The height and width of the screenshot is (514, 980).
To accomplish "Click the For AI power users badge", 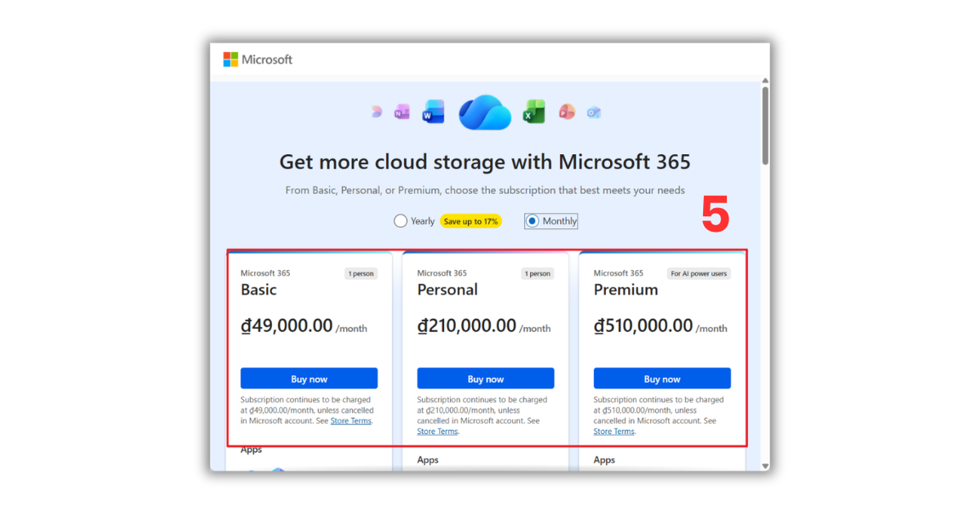I will (699, 273).
